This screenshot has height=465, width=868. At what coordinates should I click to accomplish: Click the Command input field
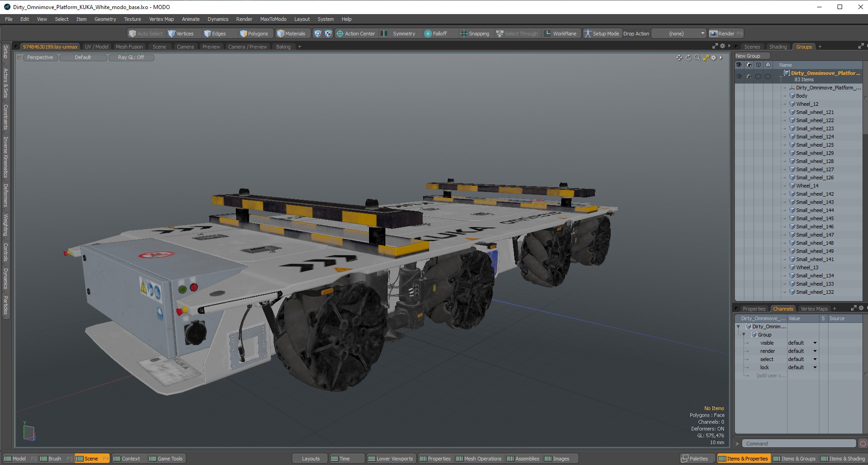pyautogui.click(x=799, y=444)
